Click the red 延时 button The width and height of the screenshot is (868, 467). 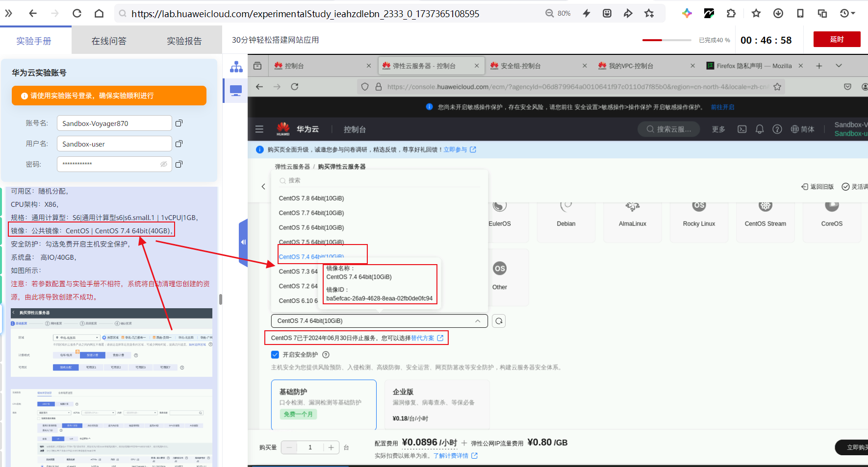[x=837, y=39]
